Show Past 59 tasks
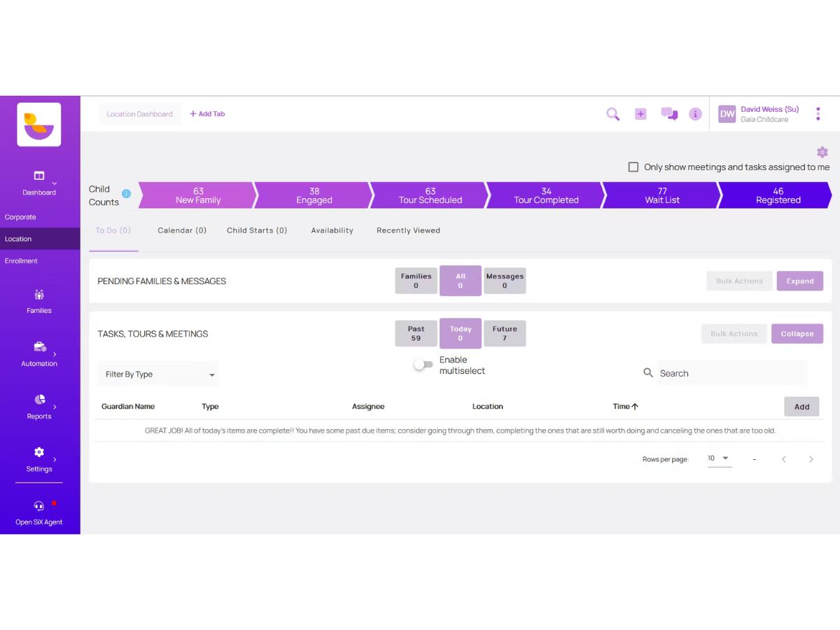The width and height of the screenshot is (840, 630). [x=416, y=333]
